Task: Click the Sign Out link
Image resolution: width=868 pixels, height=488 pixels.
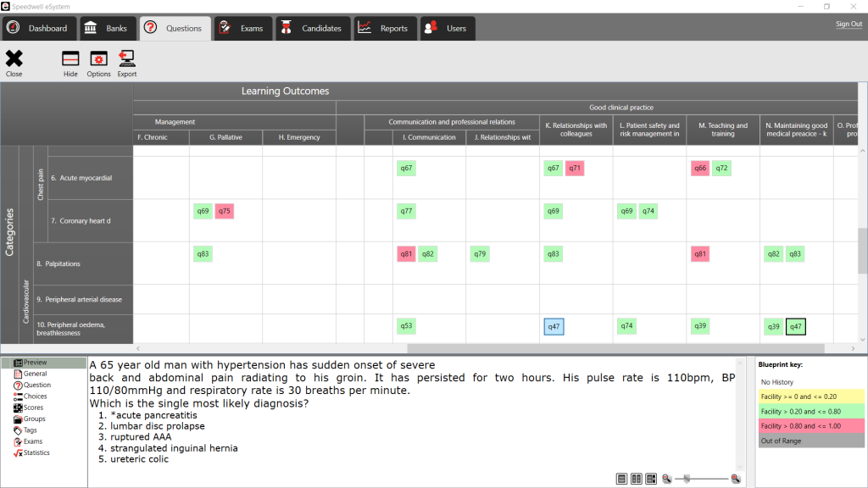Action: coord(849,24)
